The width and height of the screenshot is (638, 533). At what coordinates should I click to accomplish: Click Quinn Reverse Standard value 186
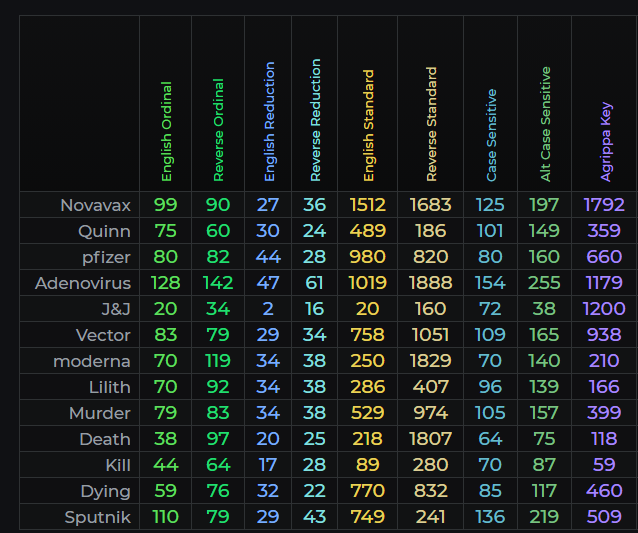[x=430, y=231]
